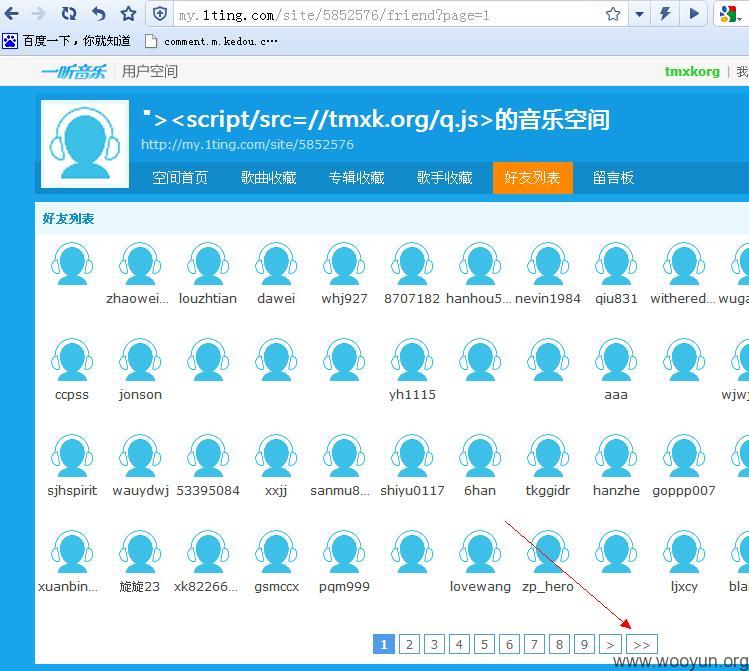
Task: Click the avatar above ccpss
Action: pos(72,360)
